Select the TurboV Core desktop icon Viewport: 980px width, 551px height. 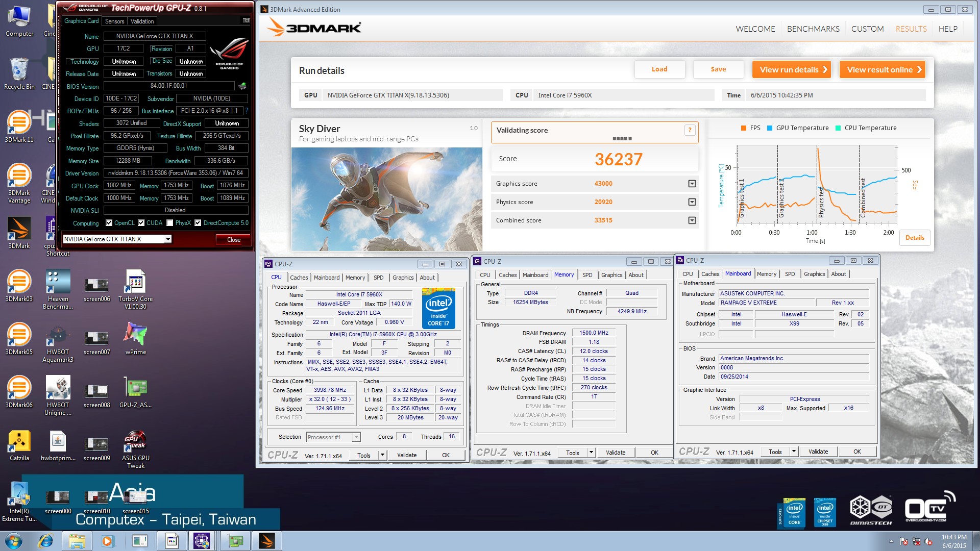[135, 290]
